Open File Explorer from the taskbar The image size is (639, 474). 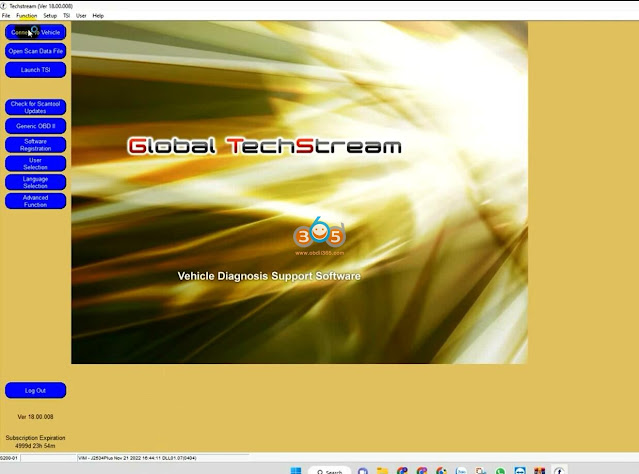(x=382, y=471)
